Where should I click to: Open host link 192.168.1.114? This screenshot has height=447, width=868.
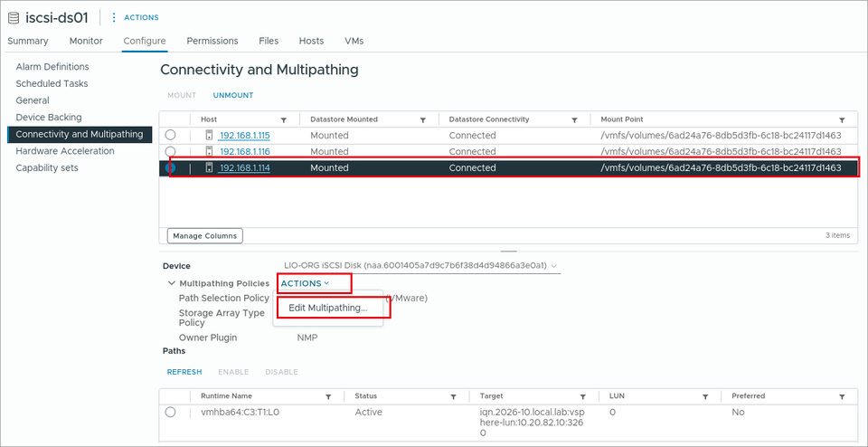coord(244,167)
